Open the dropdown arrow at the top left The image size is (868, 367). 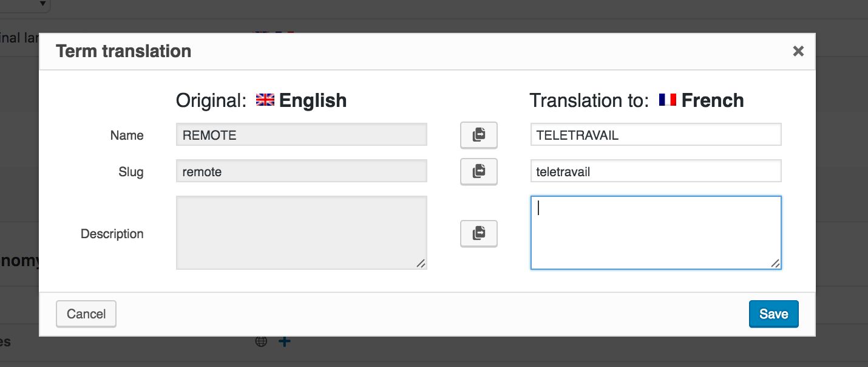coord(42,5)
